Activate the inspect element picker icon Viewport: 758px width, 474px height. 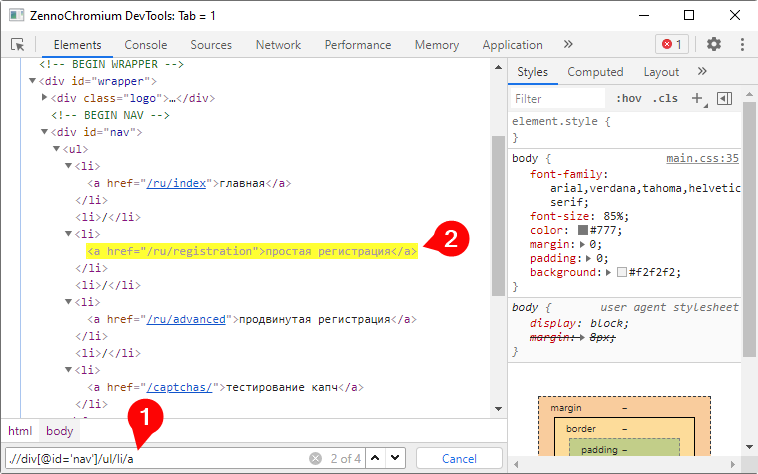[17, 45]
